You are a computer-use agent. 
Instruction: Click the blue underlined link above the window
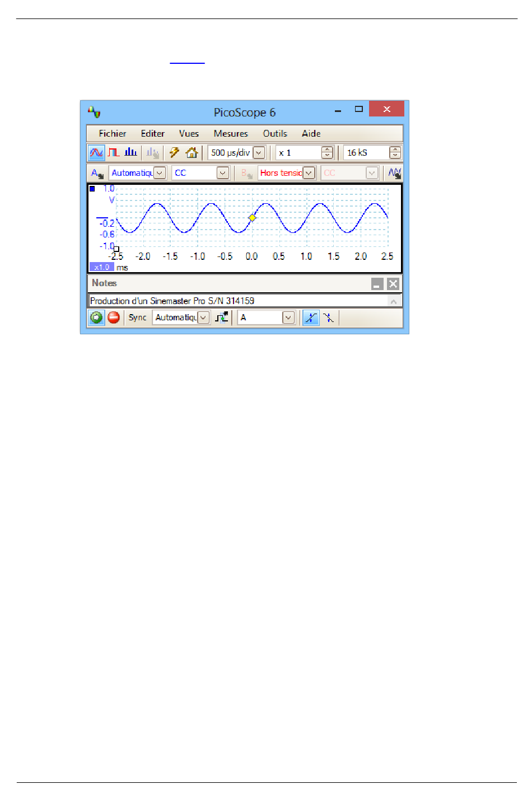click(x=188, y=62)
